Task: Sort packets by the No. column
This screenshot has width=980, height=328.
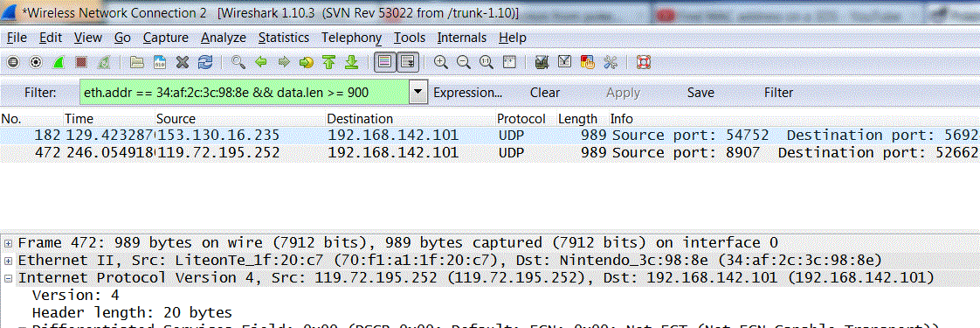Action: pos(31,118)
